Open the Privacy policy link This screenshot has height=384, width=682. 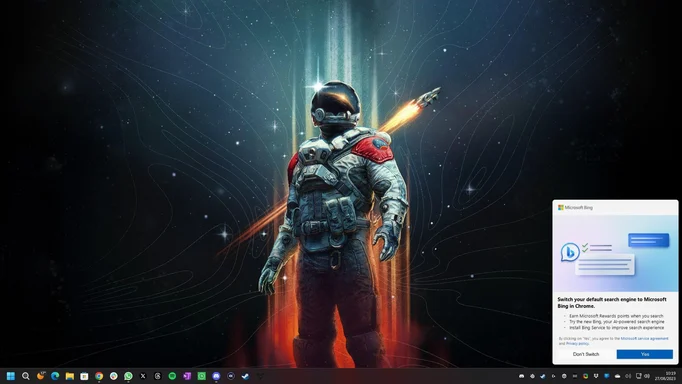pos(578,344)
